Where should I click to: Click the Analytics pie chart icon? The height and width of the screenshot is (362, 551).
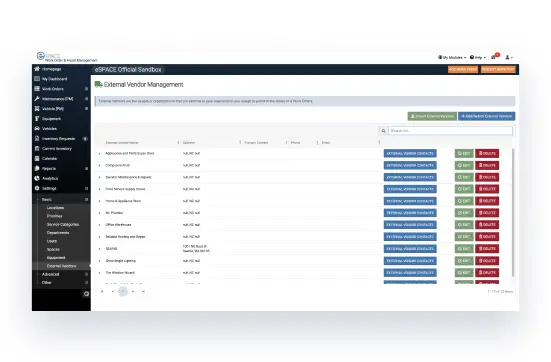pyautogui.click(x=37, y=178)
